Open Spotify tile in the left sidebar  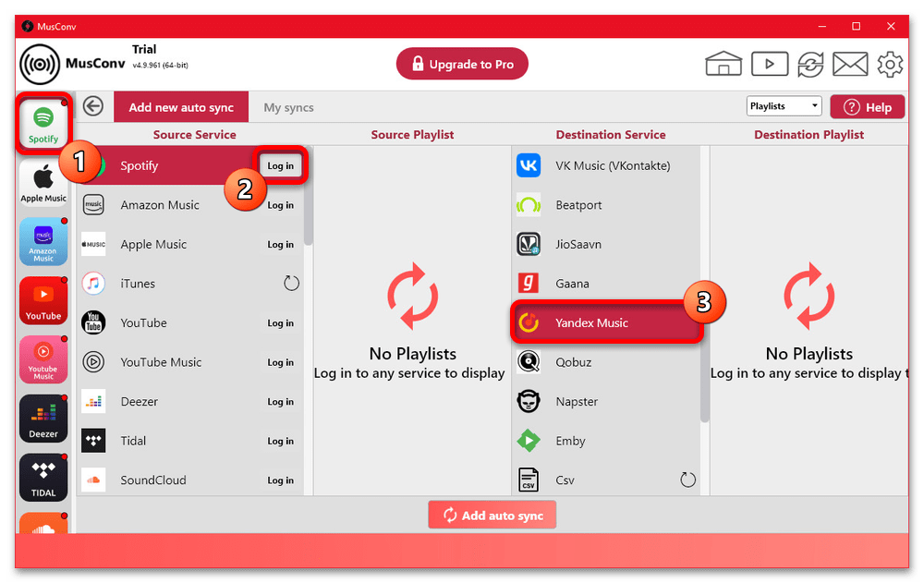point(43,123)
